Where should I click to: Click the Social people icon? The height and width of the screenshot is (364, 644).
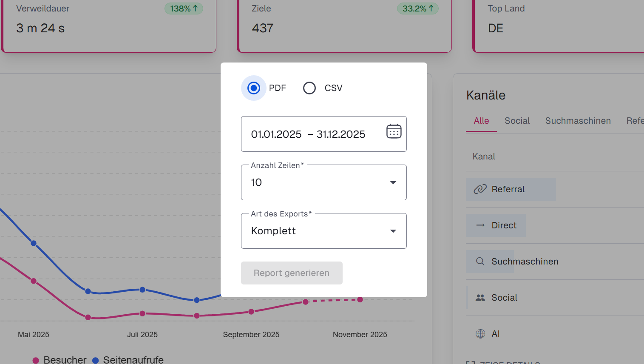(480, 298)
